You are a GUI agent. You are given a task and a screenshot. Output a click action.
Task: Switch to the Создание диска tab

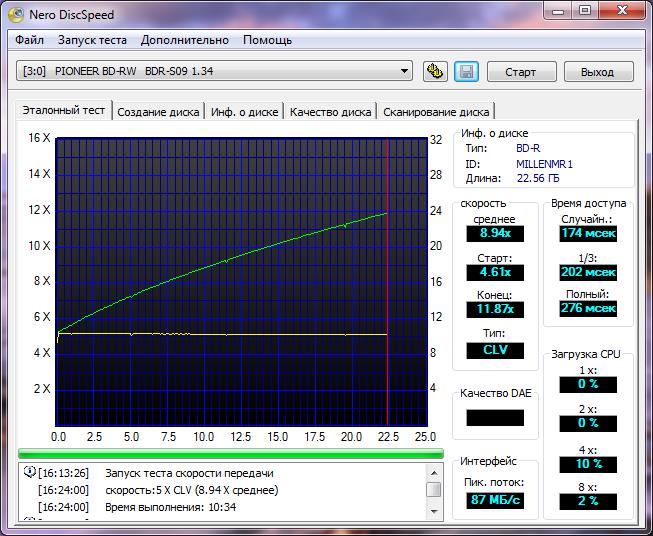[x=159, y=112]
